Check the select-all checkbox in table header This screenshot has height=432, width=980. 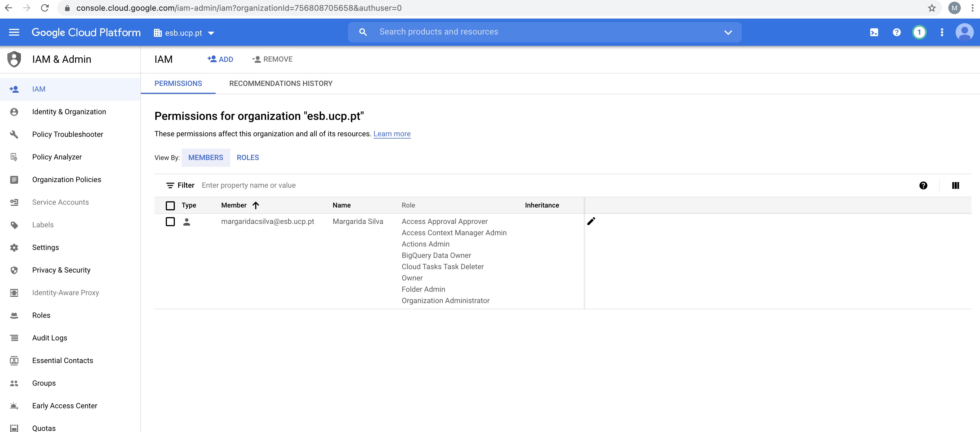click(x=170, y=206)
